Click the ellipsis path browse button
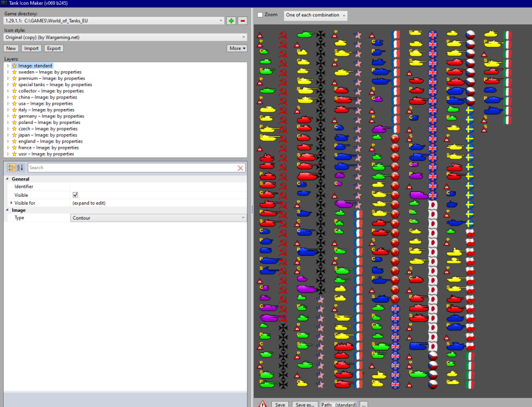 pos(364,405)
